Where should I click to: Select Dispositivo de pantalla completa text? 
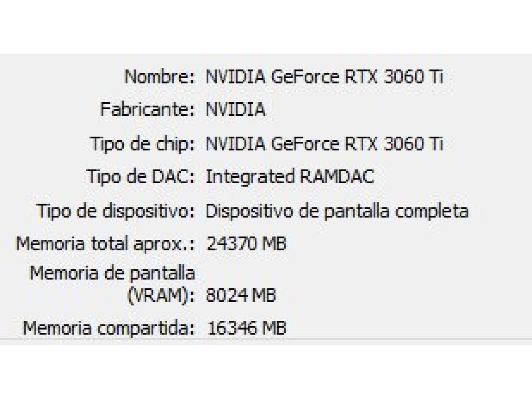[x=337, y=211]
